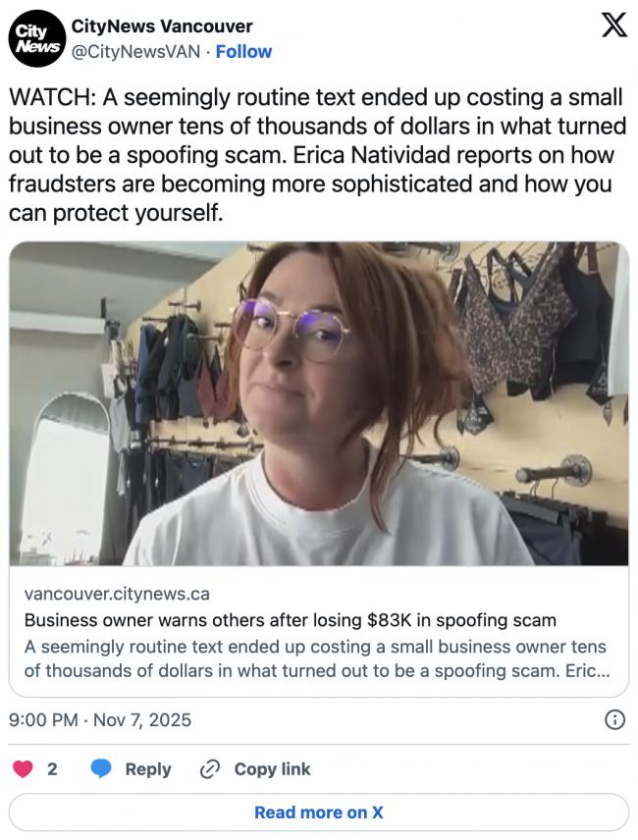Select the Copy link text
The height and width of the screenshot is (840, 638).
pyautogui.click(x=272, y=769)
